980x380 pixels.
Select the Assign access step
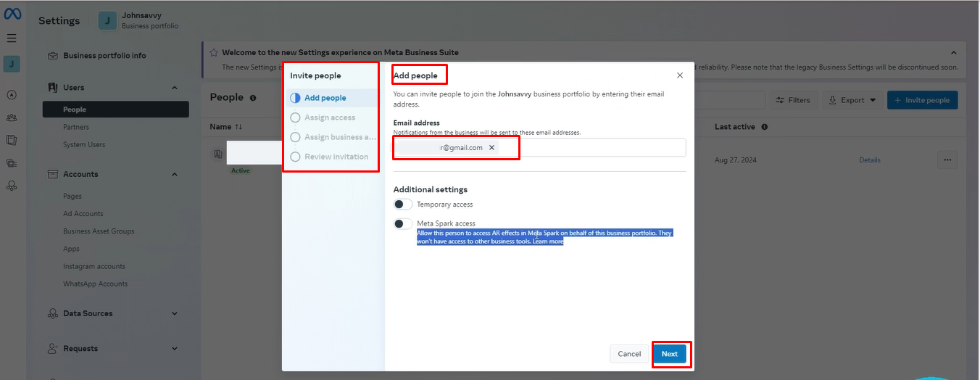[330, 117]
